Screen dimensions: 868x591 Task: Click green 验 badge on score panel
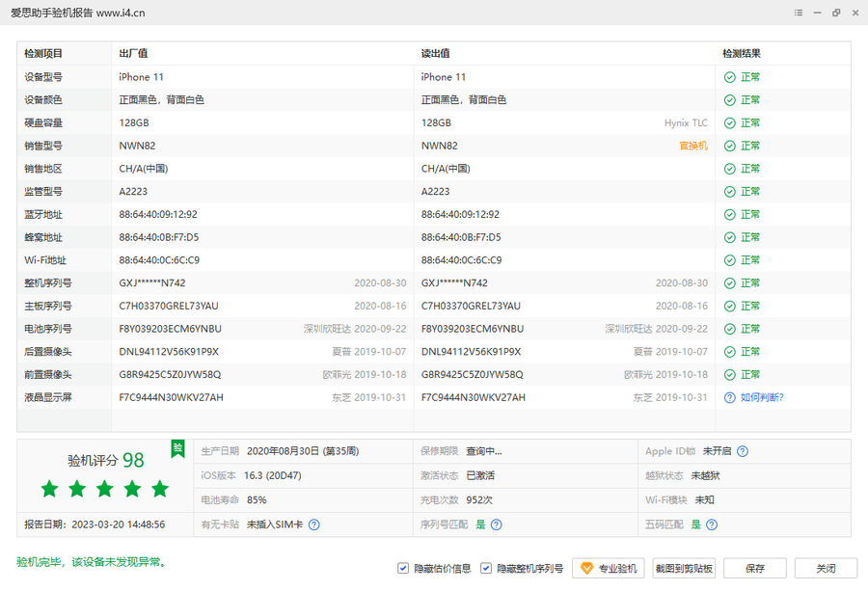pos(177,448)
